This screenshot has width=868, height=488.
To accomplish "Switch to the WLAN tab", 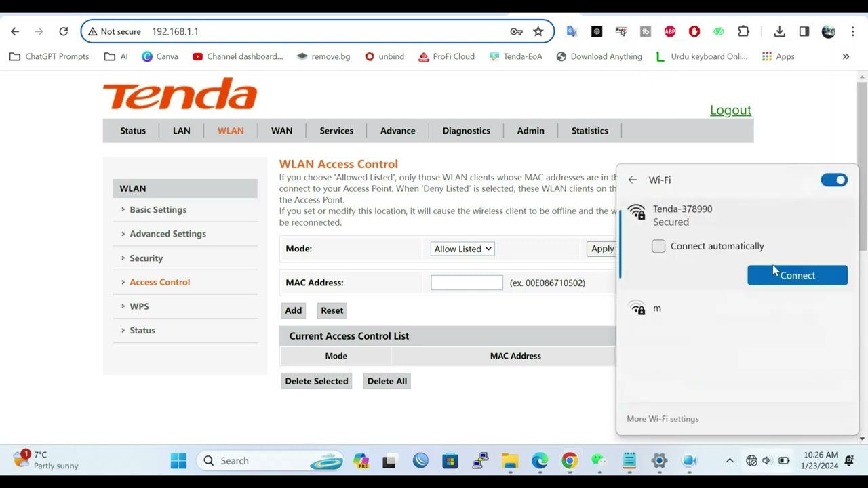I will click(x=231, y=131).
